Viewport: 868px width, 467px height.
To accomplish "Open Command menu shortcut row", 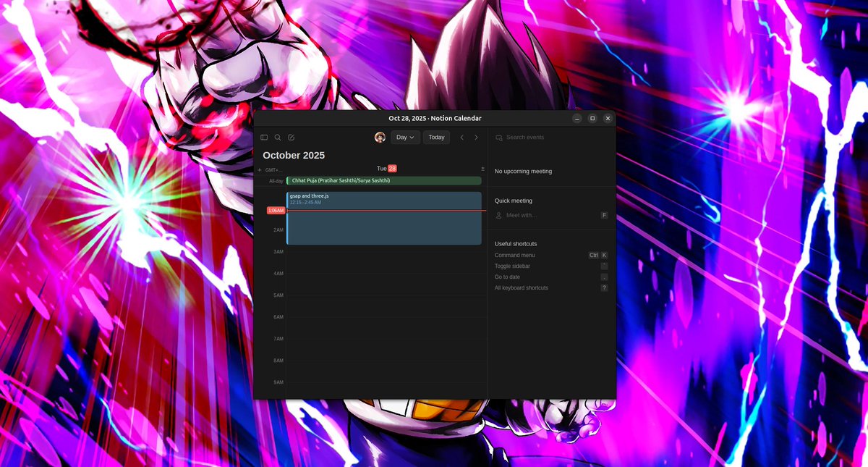I will 551,255.
